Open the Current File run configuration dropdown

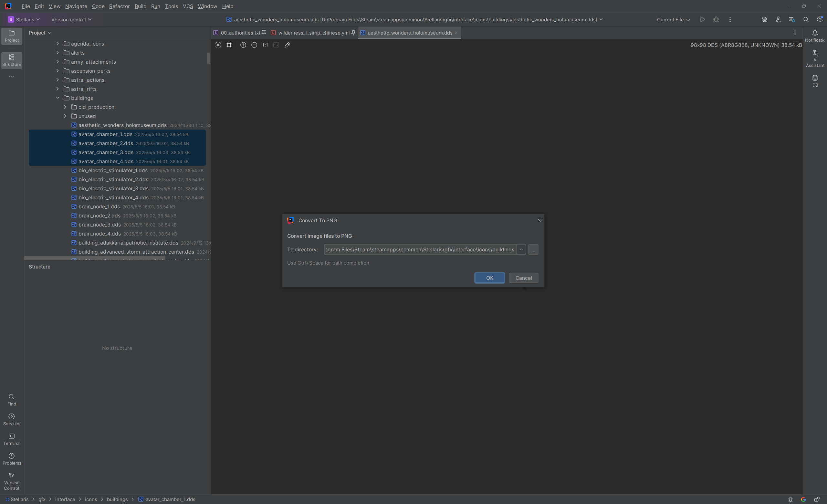[673, 19]
